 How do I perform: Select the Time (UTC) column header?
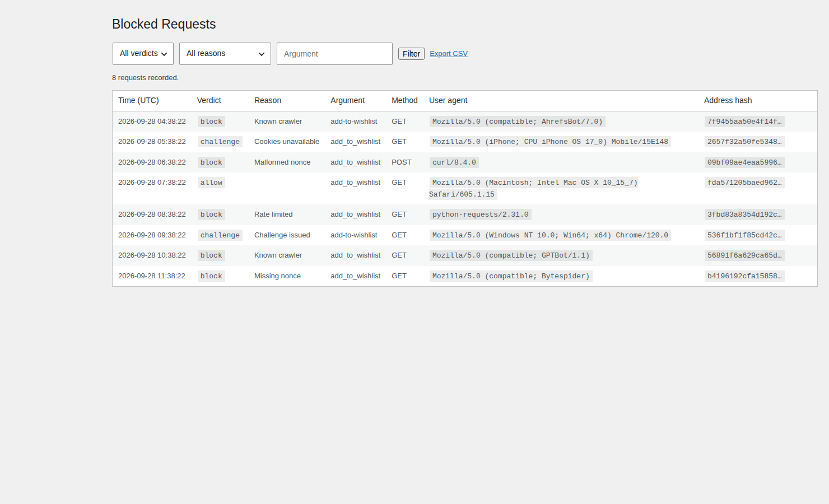(138, 100)
